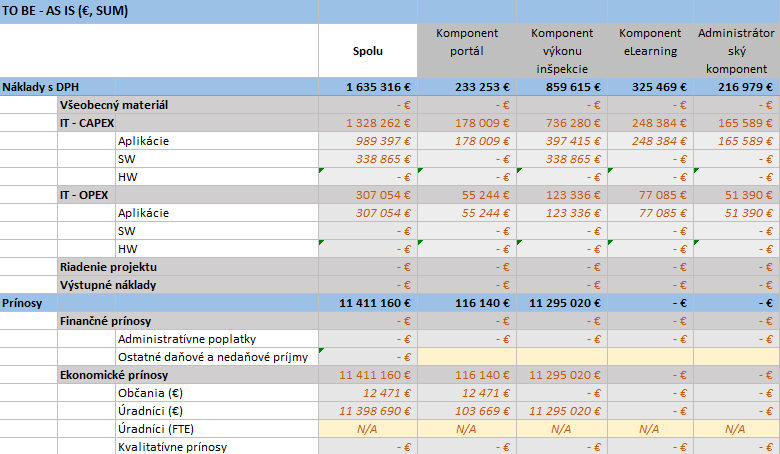
Task: Select the 'TO BE - AS IS (€, SUM)' title cell
Action: pos(159,11)
